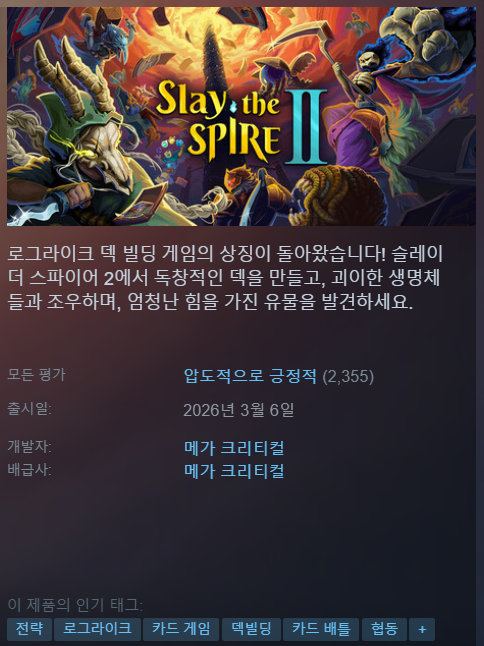Screen dimensions: 484x646
Task: Select the 전략 tag
Action: 29,629
